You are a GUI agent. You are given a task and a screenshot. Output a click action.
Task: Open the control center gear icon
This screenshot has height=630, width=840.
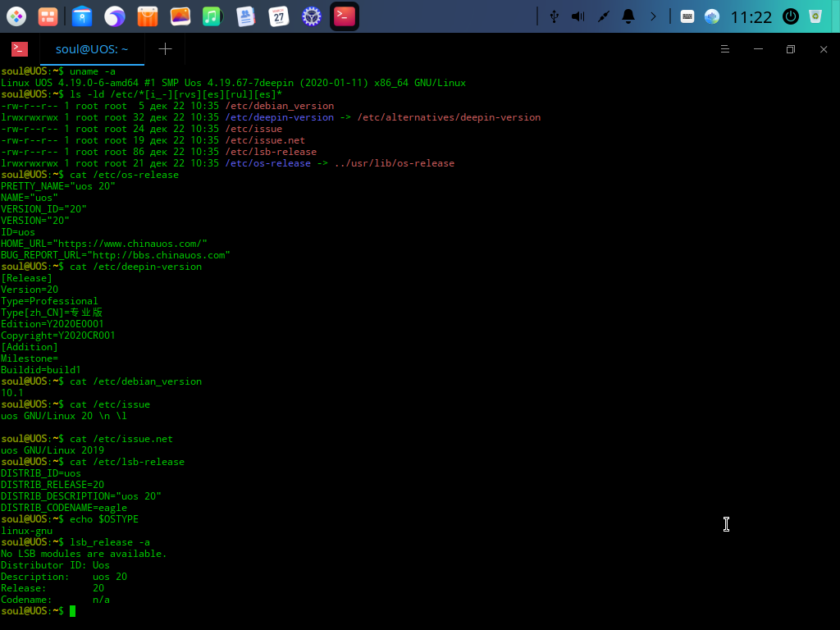pos(311,16)
